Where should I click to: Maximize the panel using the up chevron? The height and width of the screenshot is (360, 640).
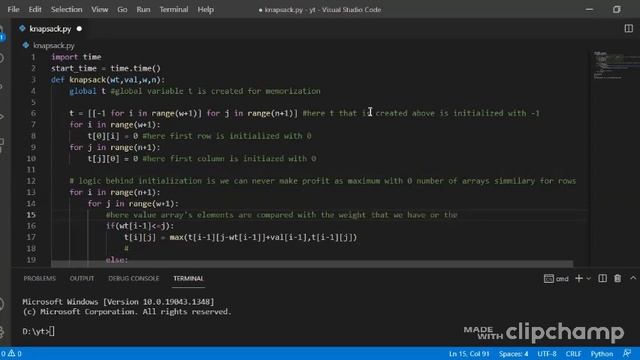point(633,278)
